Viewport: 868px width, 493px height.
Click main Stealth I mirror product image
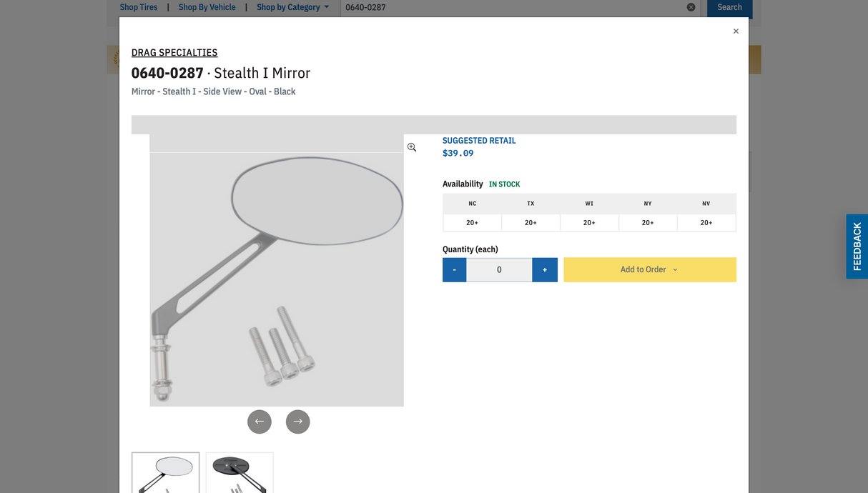277,270
